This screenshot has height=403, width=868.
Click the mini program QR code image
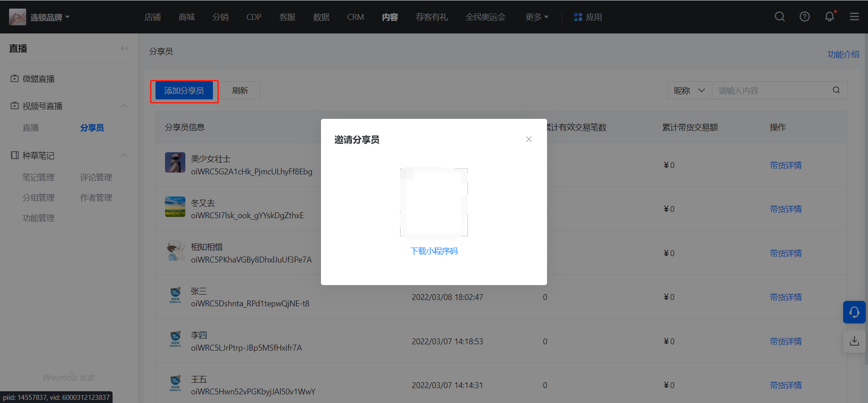[x=434, y=202]
